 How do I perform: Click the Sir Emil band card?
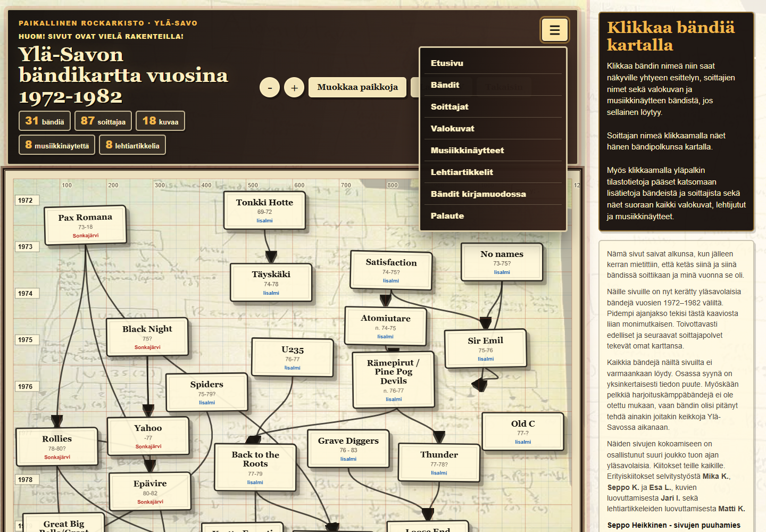pos(486,348)
